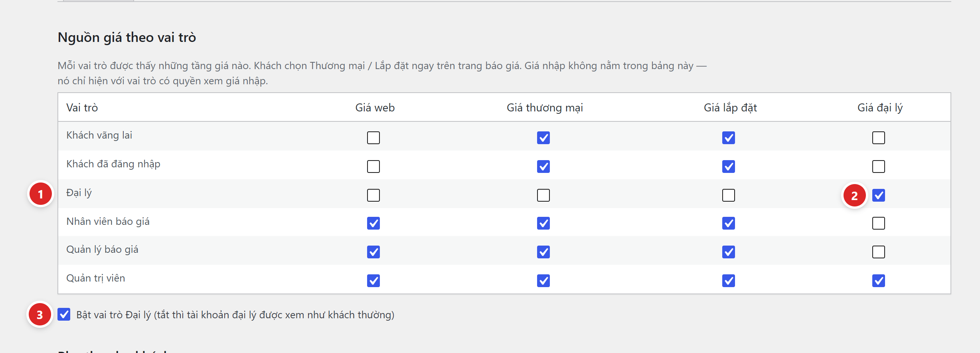The image size is (980, 353).
Task: Uncheck Giá lắp đặt for Nhân viên báo giá
Action: click(x=729, y=223)
